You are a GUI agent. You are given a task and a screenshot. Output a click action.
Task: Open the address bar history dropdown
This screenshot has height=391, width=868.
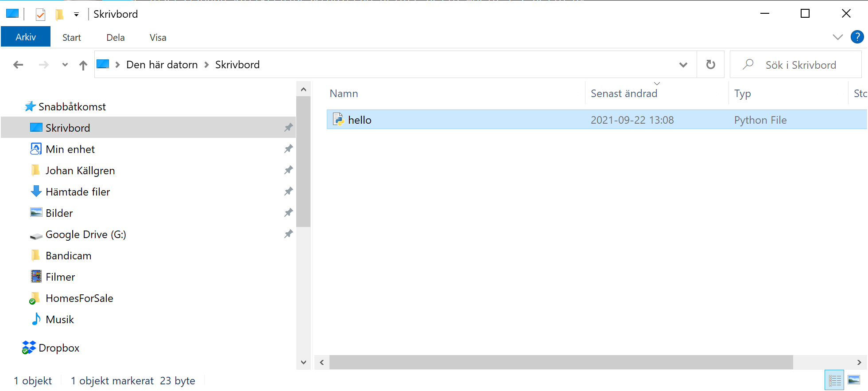(x=683, y=65)
